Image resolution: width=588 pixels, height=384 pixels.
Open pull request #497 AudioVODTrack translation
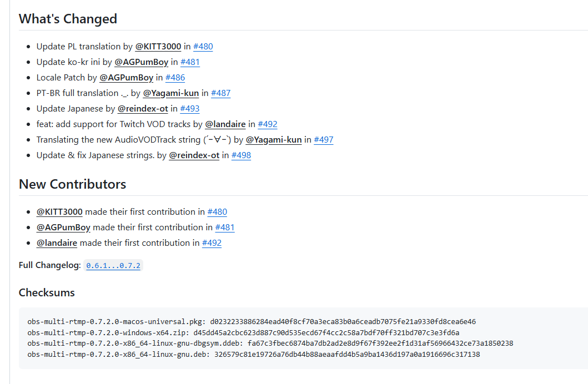coord(324,140)
